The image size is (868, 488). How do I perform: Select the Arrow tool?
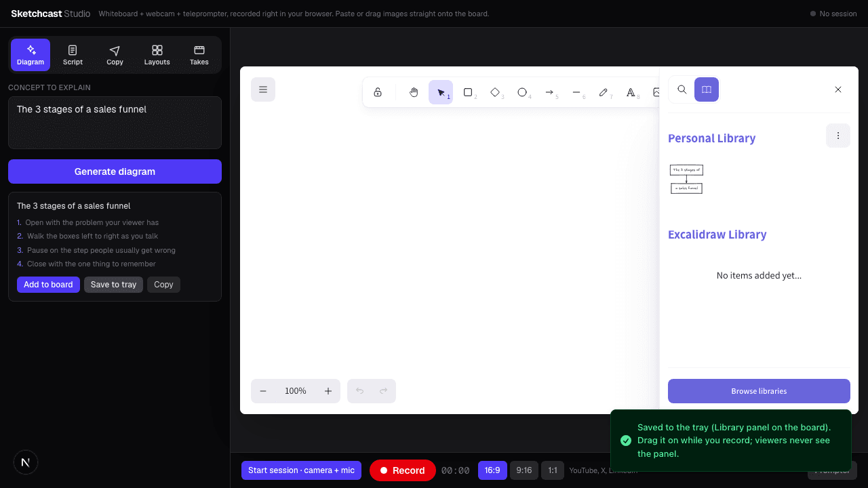click(549, 92)
